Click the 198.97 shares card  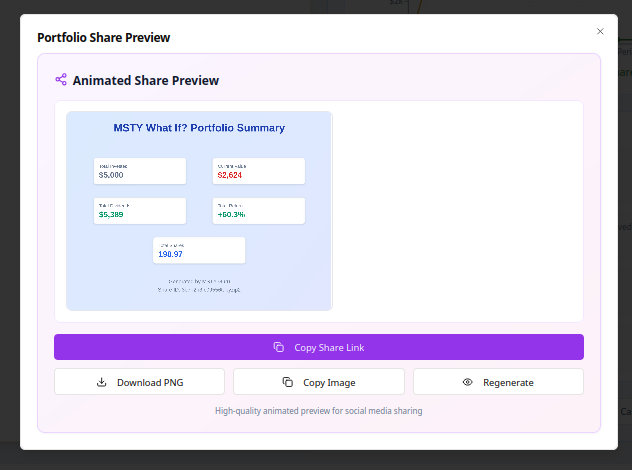(x=199, y=250)
